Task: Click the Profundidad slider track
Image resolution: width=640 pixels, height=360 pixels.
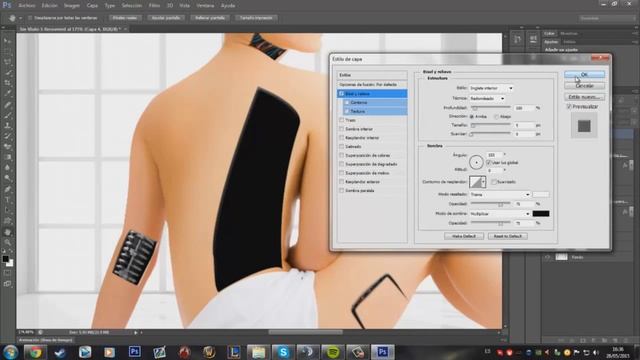Action: tap(491, 107)
